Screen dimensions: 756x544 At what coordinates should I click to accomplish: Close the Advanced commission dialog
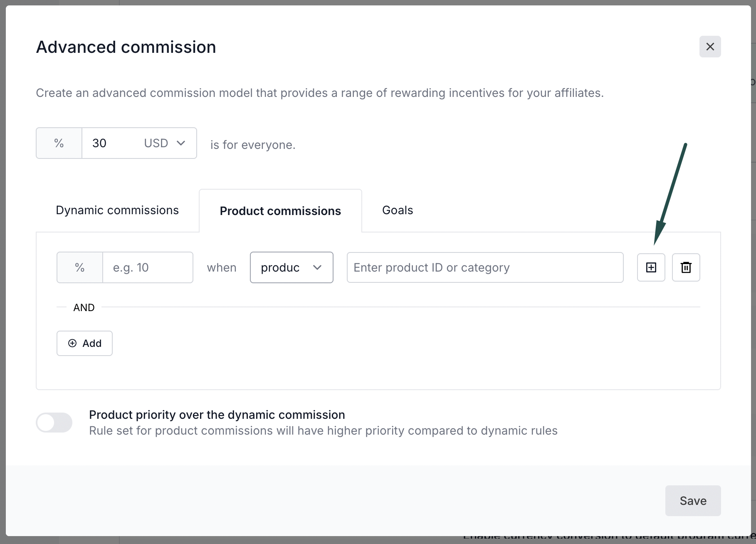tap(710, 47)
